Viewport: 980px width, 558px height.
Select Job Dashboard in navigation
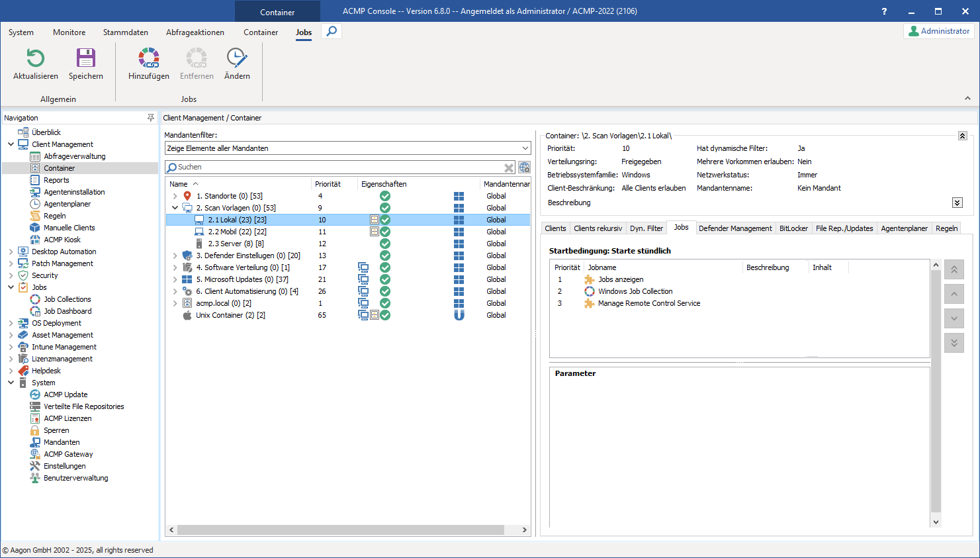pos(67,311)
